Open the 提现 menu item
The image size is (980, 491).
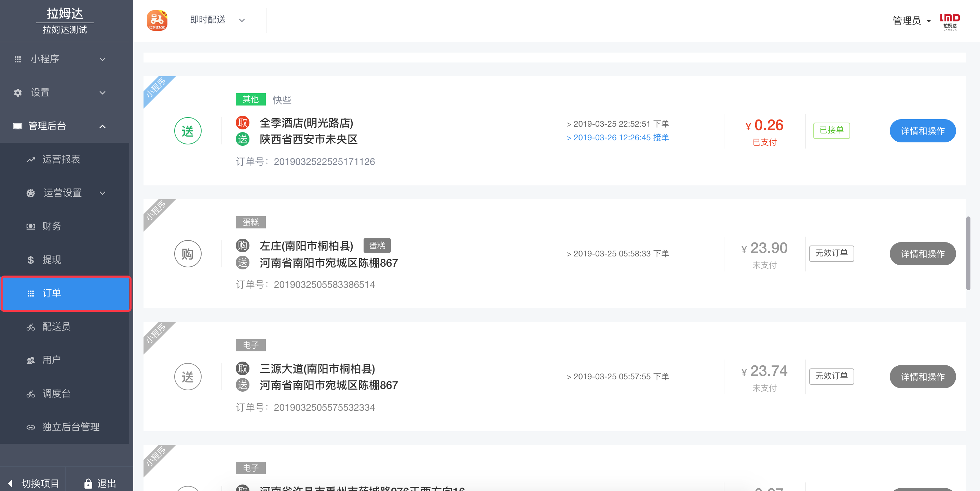65,260
